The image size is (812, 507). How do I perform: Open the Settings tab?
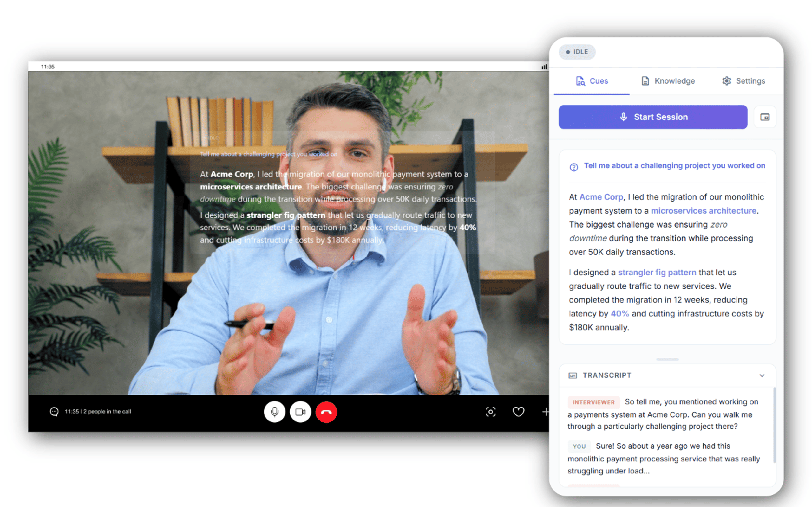click(x=743, y=81)
